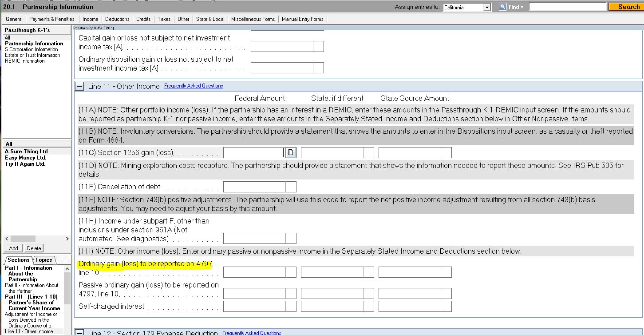The image size is (644, 335).
Task: Click detail icon beside Section 1256 field
Action: click(291, 153)
